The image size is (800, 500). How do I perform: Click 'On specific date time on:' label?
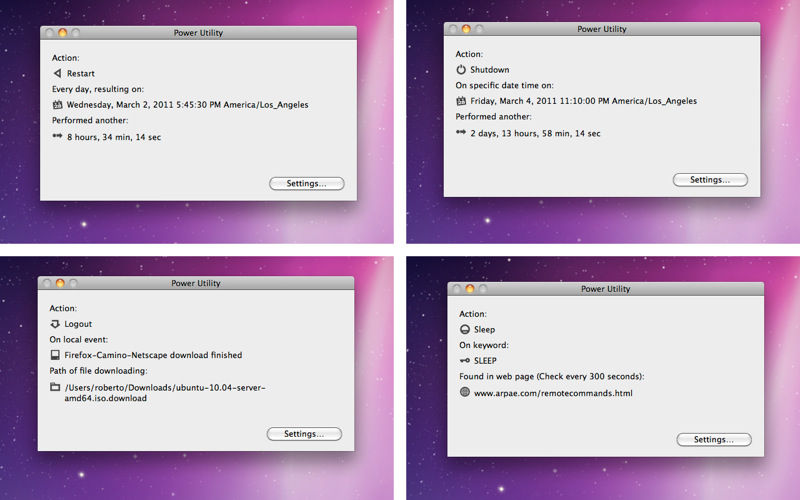[505, 86]
